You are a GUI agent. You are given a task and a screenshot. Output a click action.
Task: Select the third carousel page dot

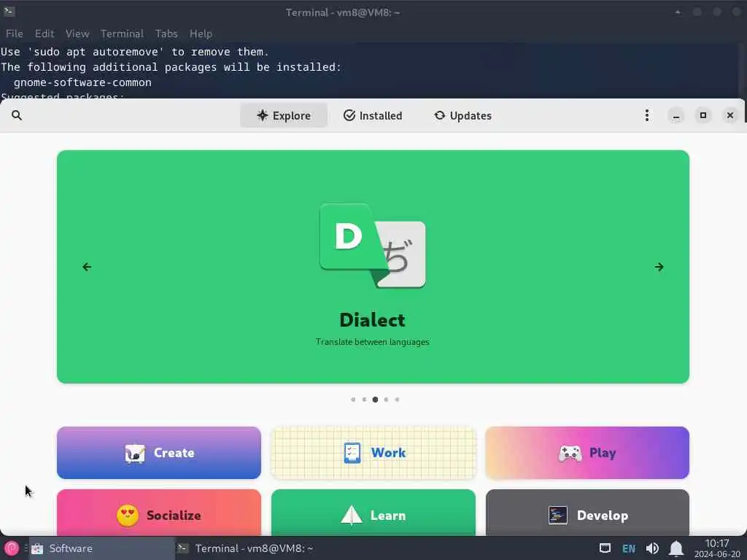pyautogui.click(x=376, y=400)
